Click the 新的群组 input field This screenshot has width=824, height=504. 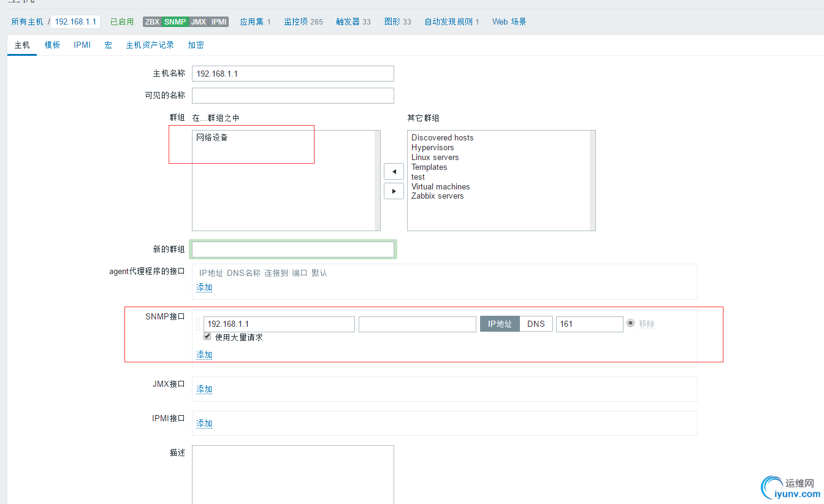(293, 250)
